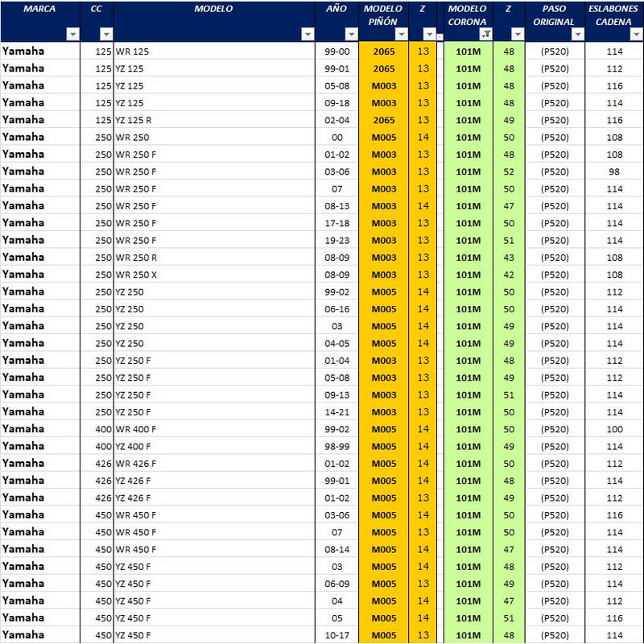Image resolution: width=644 pixels, height=644 pixels.
Task: Select the year cell '06-16'
Action: [x=336, y=309]
